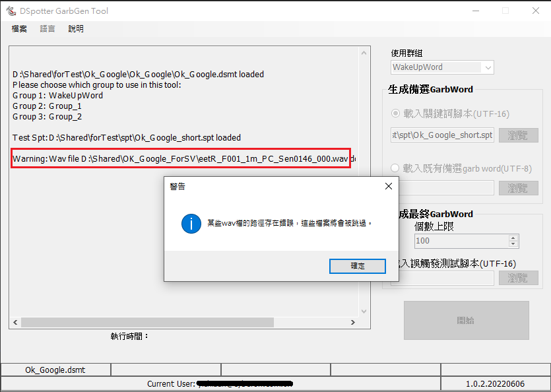Viewport: 551px width, 392px height.
Task: Close the 警告 dialog with the X
Action: coord(388,186)
